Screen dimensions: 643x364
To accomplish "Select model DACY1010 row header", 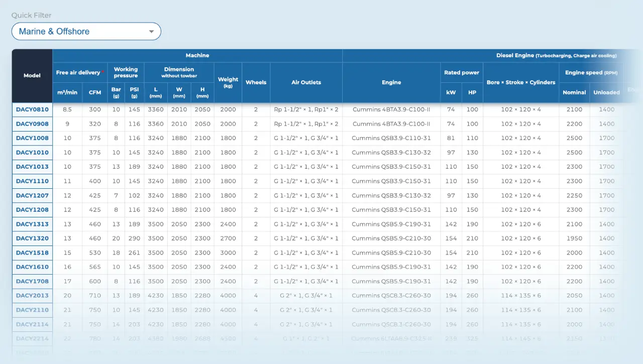I will click(32, 153).
